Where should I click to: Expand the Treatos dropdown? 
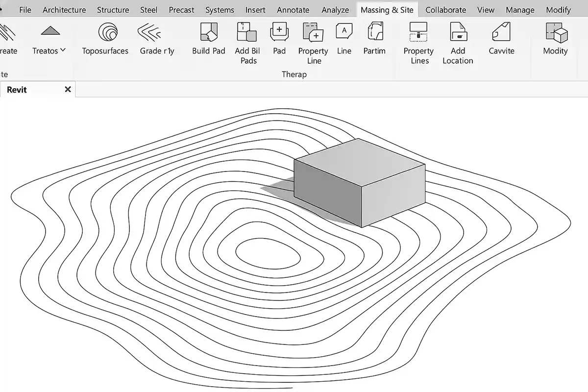(49, 50)
